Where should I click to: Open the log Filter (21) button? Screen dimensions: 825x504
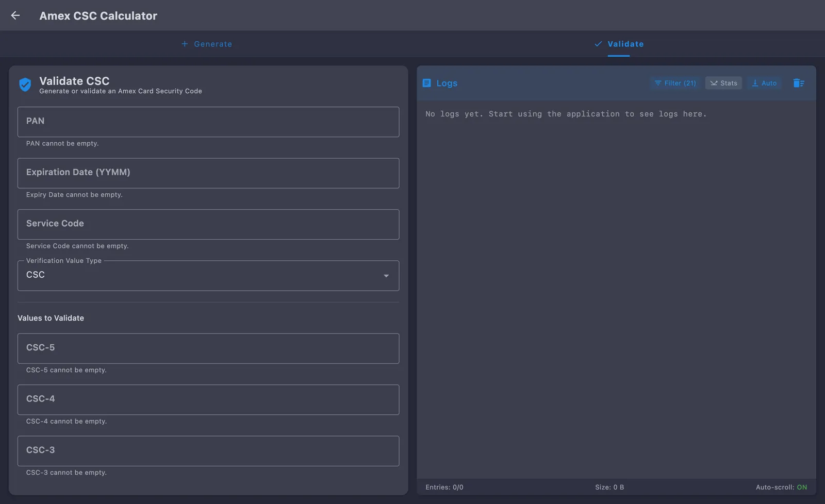pyautogui.click(x=675, y=83)
